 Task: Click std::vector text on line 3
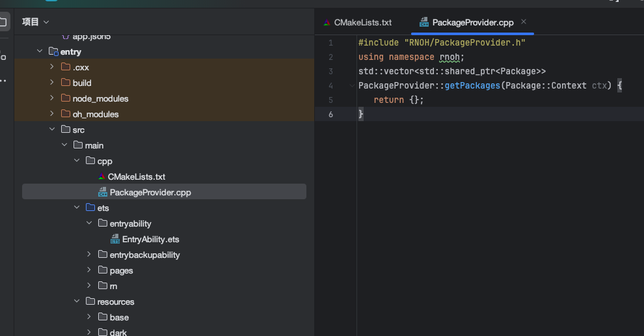coord(386,72)
